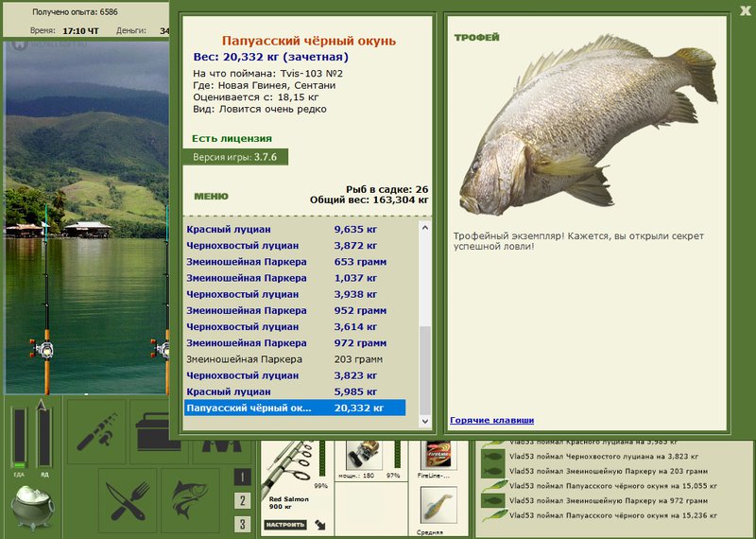This screenshot has width=756, height=539.
Task: Click the trophy fish picture
Action: coord(588,126)
